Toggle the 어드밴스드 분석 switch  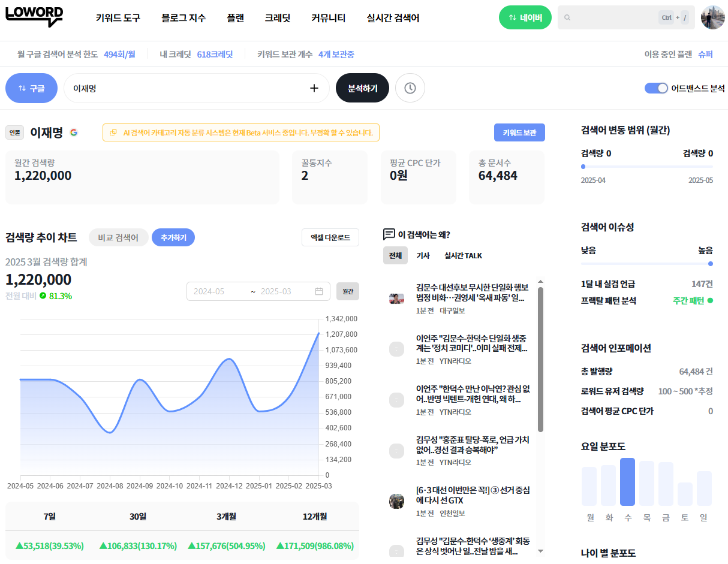click(x=656, y=88)
